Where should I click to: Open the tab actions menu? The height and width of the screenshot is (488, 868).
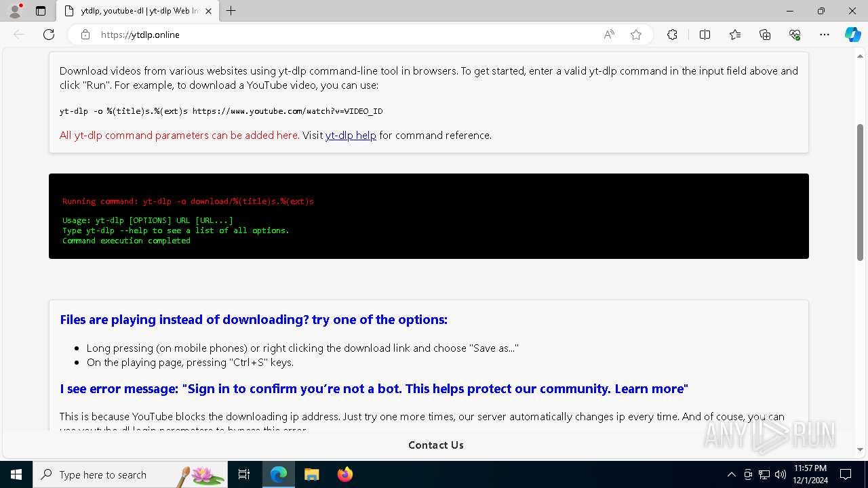[x=41, y=11]
